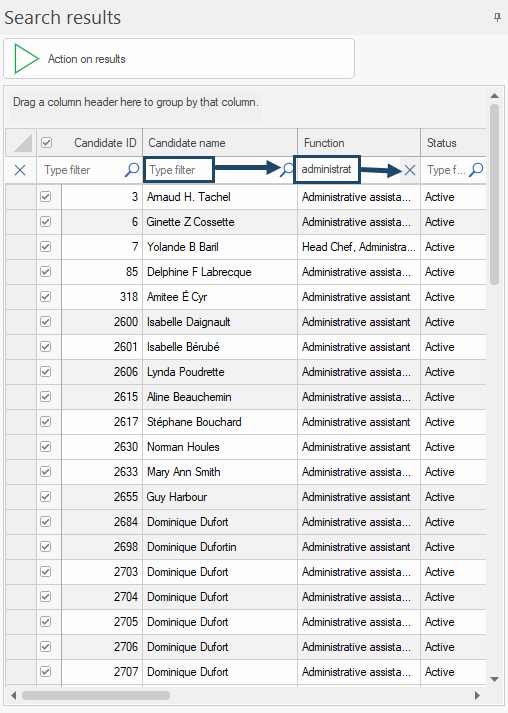
Task: Select the Yolande B Baril name cell
Action: click(x=220, y=247)
